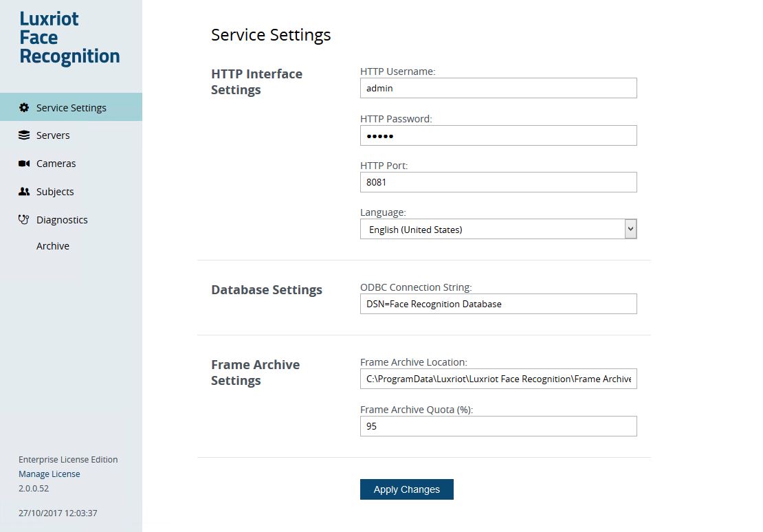763x532 pixels.
Task: Click the Enterprise License Edition text
Action: coord(68,459)
